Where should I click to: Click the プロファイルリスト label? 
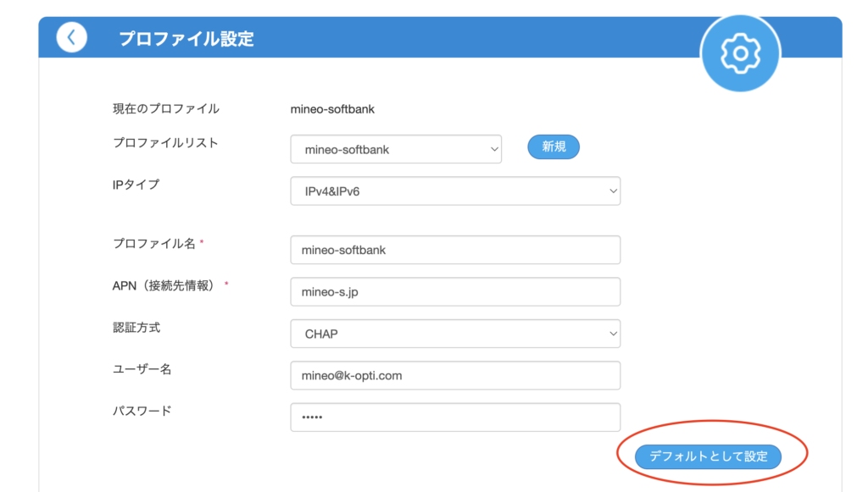tap(165, 143)
